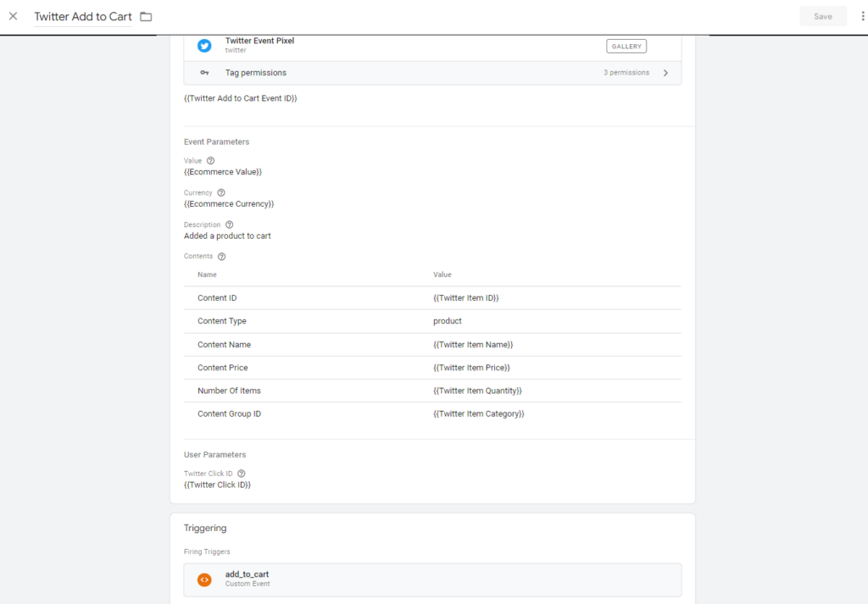The height and width of the screenshot is (604, 868).
Task: Click the orange add_to_cart trigger icon
Action: pos(204,579)
